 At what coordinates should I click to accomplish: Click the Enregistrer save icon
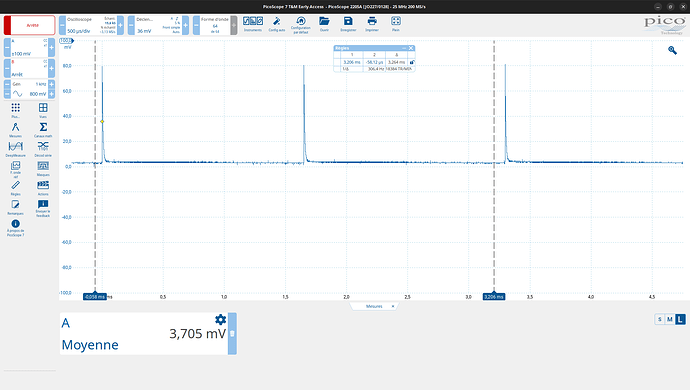348,24
